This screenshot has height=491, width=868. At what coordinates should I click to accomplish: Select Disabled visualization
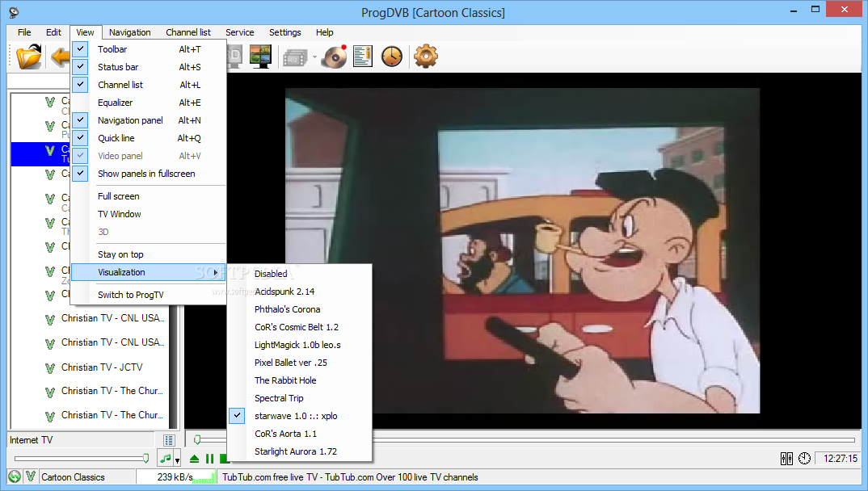pos(300,274)
